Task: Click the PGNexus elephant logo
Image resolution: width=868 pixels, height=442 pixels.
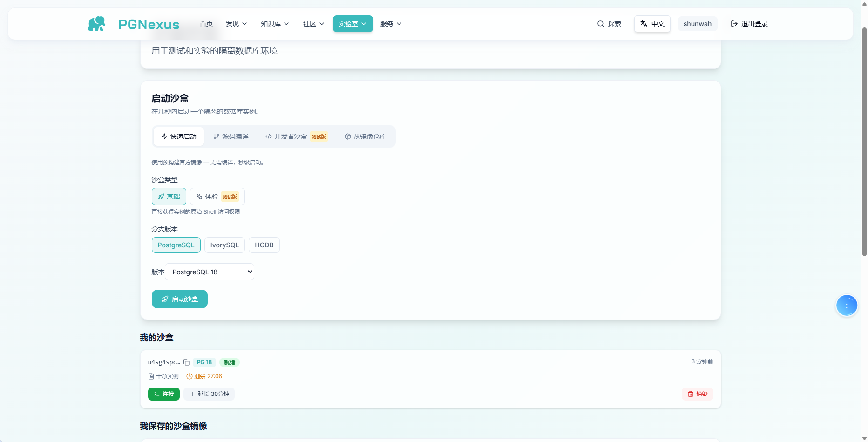Action: [97, 24]
